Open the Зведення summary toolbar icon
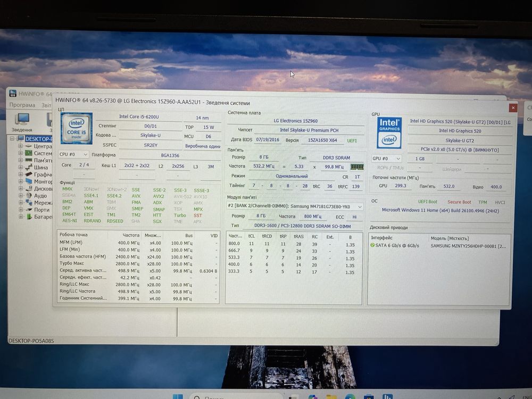This screenshot has height=399, width=532. [22, 122]
